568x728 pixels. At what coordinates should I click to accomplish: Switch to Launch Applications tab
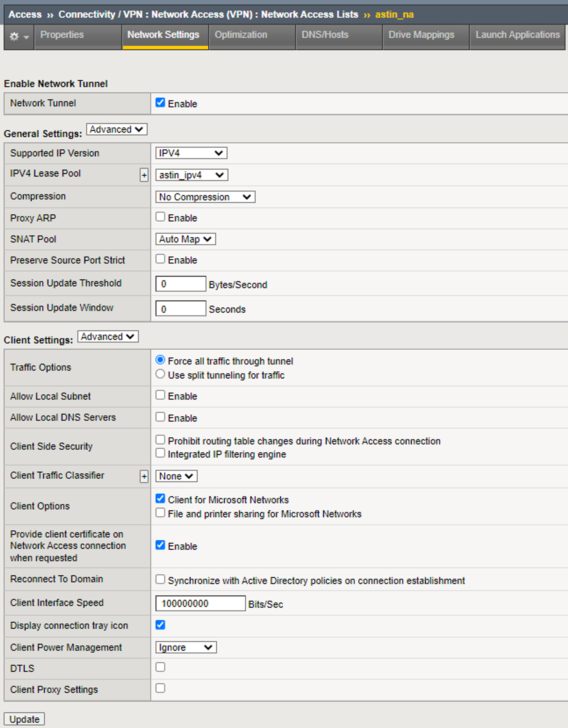click(517, 37)
